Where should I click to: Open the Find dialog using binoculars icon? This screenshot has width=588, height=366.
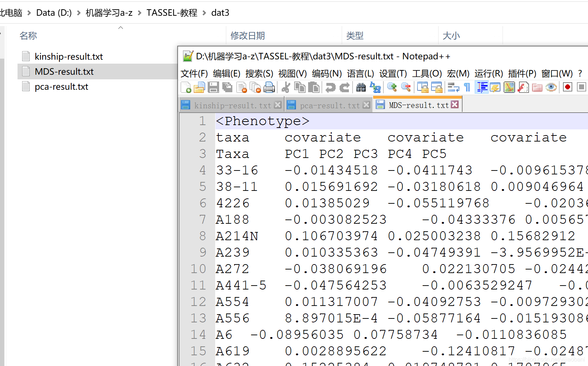(x=361, y=87)
